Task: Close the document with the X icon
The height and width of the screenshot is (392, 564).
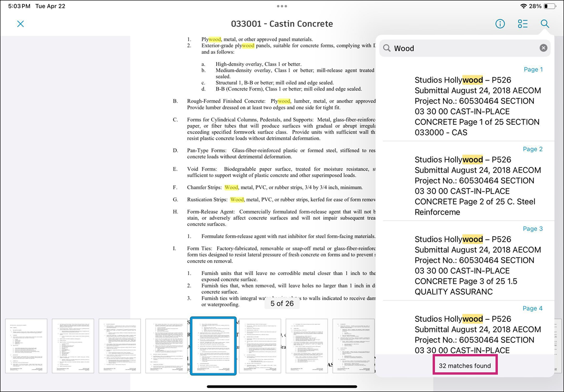Action: pyautogui.click(x=20, y=24)
